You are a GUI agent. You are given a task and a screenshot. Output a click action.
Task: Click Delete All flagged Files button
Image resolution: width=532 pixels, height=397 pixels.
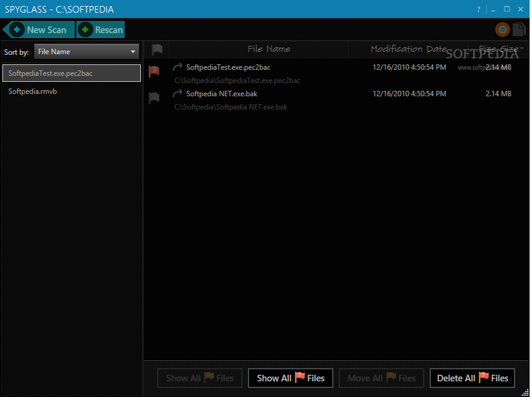click(x=472, y=378)
